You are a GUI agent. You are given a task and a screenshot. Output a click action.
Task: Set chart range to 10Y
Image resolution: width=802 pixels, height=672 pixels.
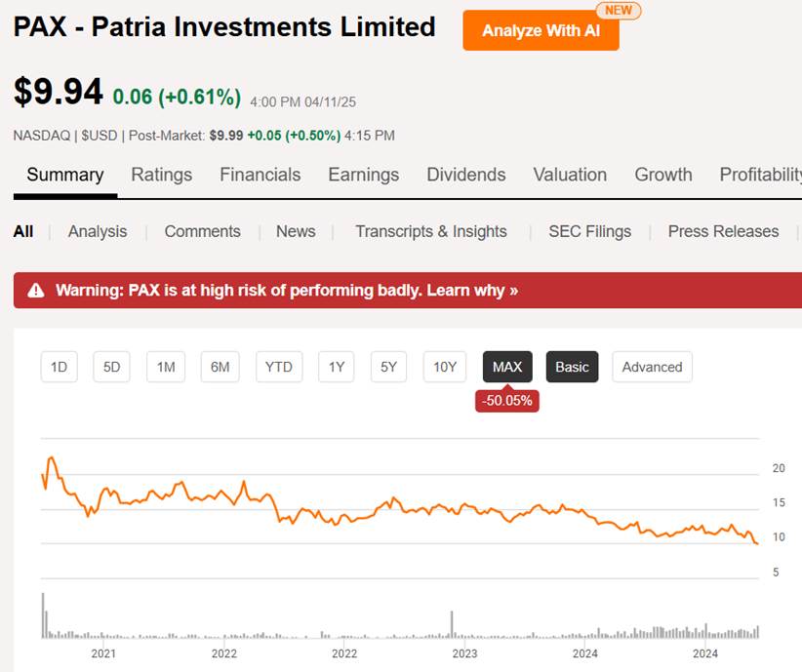point(445,367)
